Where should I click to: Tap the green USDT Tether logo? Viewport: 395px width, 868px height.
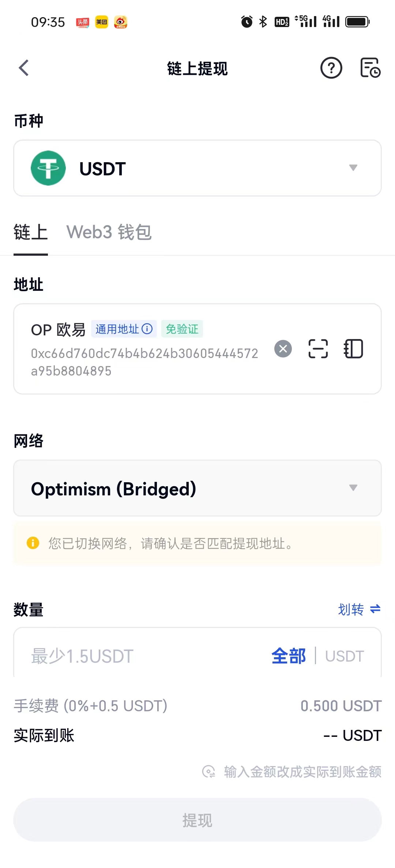point(48,168)
